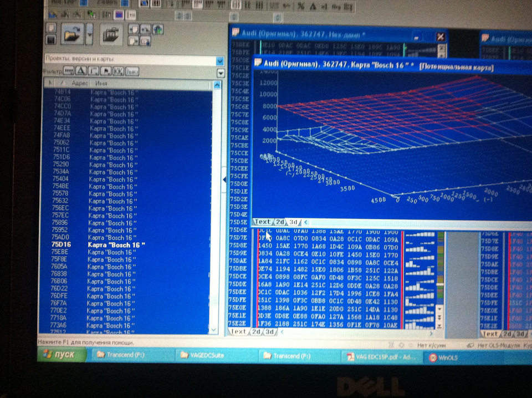Select 2d tab of the hex dump window

(x=256, y=331)
